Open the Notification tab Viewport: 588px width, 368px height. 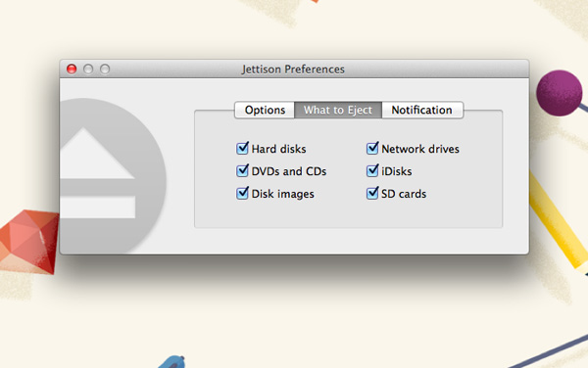point(421,110)
